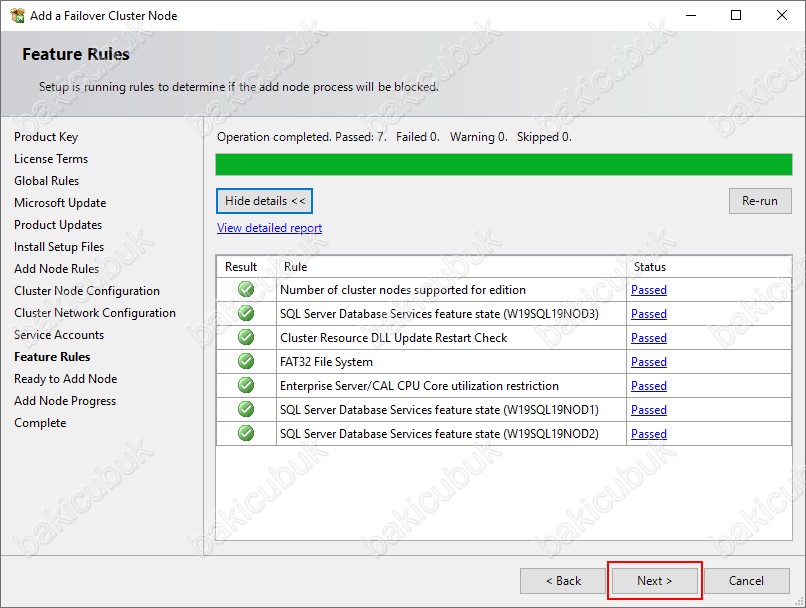Click rule text ending with (W19SQL19NOD3)

(439, 314)
